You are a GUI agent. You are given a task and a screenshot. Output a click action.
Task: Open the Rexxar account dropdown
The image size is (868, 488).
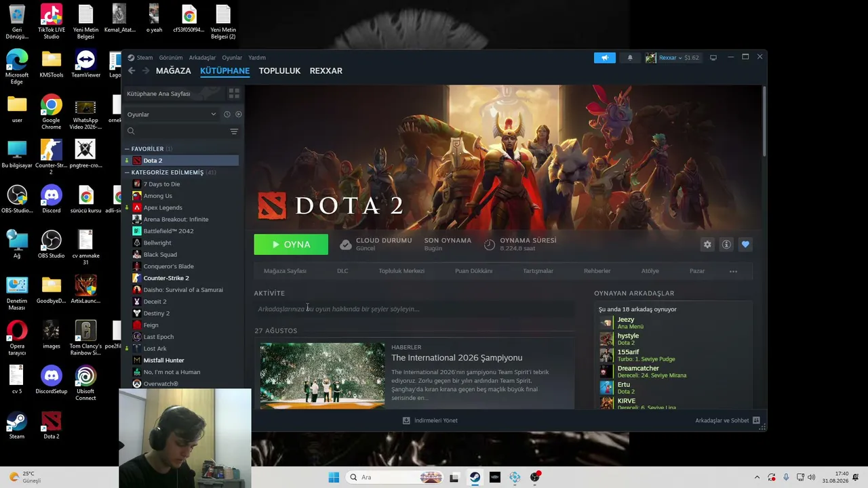(x=672, y=58)
